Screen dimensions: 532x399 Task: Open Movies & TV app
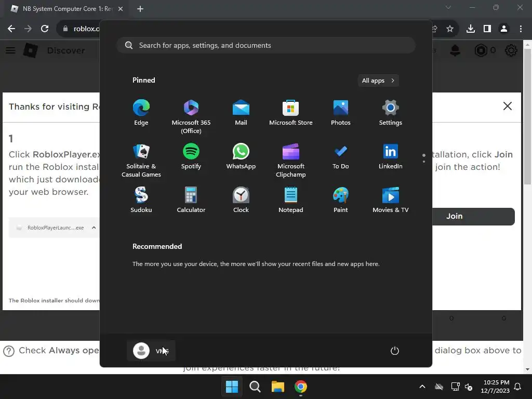[391, 200]
